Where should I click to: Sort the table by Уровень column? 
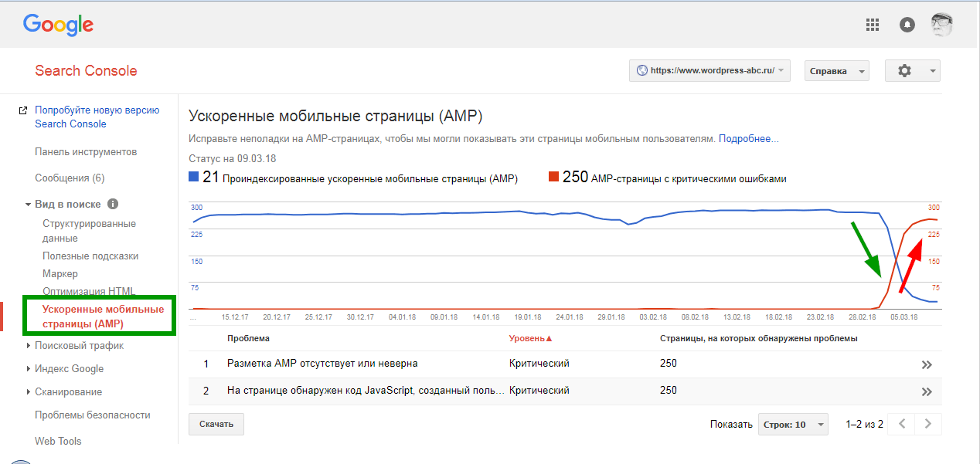[x=531, y=338]
